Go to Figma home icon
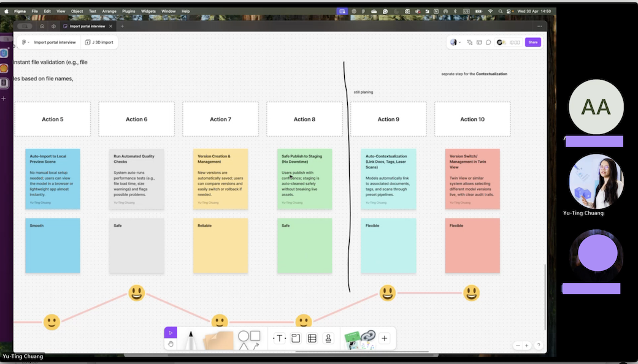 pos(42,26)
